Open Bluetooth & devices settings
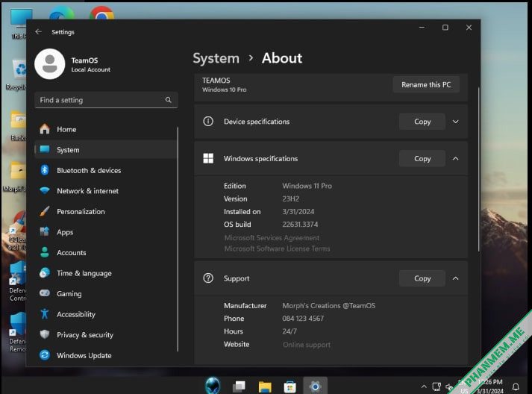This screenshot has height=394, width=532. pos(106,170)
